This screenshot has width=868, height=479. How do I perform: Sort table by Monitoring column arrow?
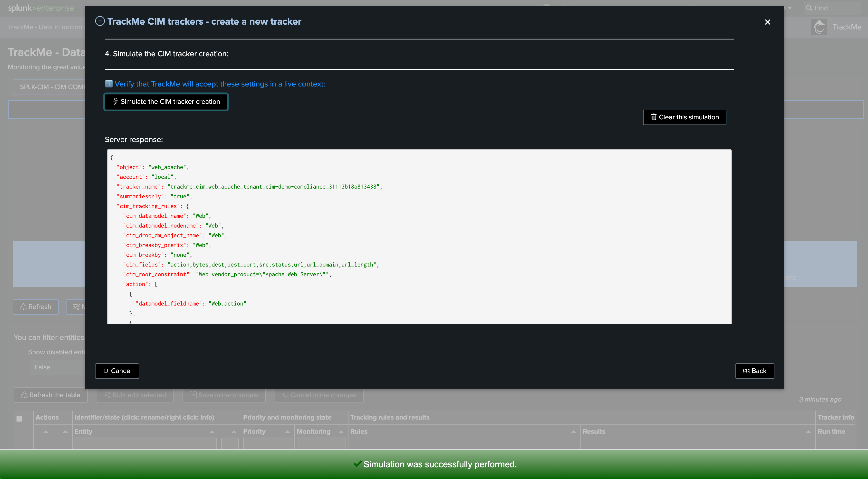[x=341, y=431]
